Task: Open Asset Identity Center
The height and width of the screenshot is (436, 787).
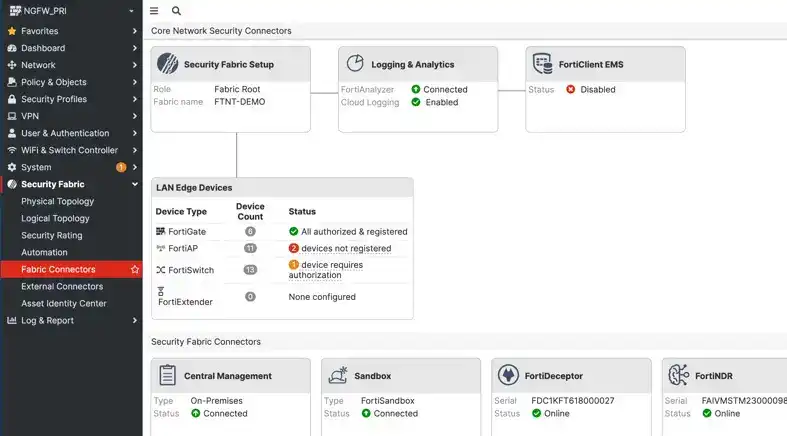Action: point(64,304)
